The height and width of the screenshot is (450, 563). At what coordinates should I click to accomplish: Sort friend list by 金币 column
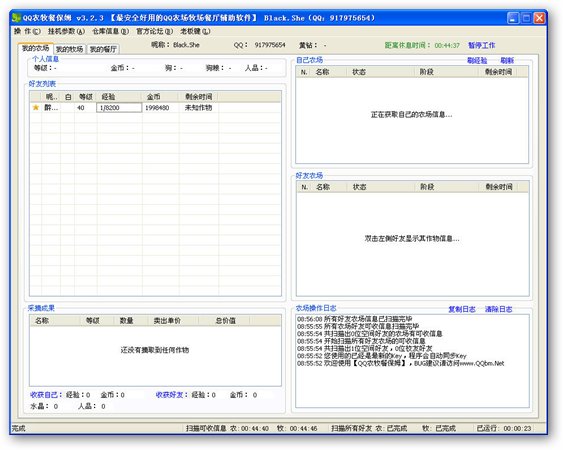tap(160, 96)
